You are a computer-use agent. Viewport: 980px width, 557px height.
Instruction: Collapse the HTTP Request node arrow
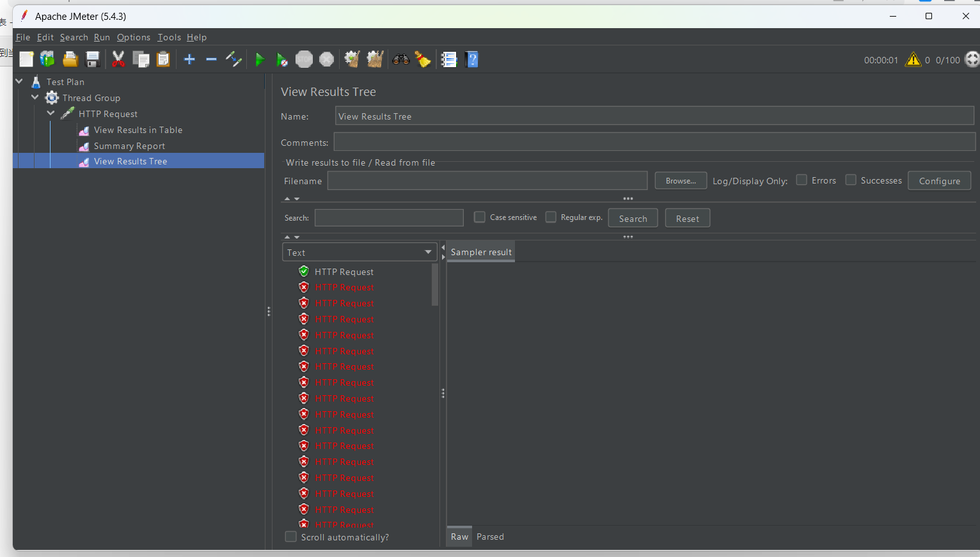(x=51, y=113)
